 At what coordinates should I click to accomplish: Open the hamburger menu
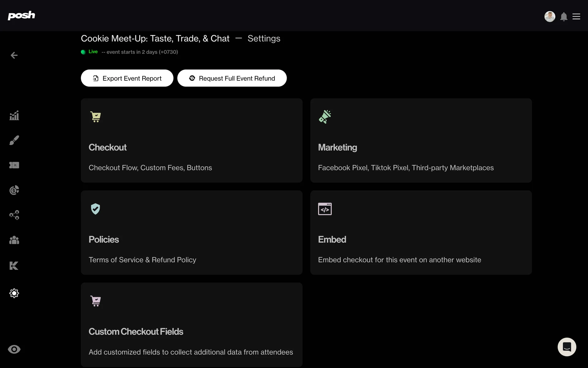pyautogui.click(x=576, y=17)
